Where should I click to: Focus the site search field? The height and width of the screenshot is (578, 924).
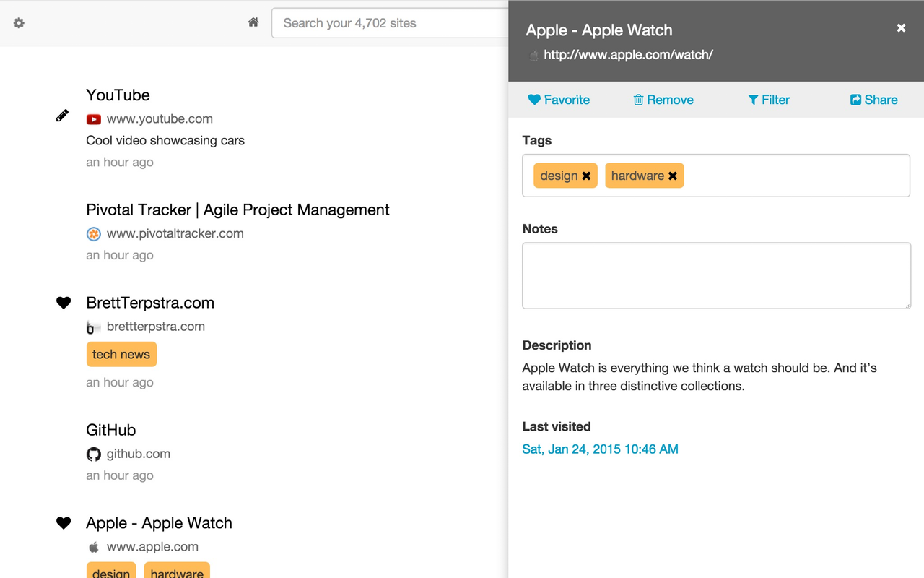coord(390,23)
